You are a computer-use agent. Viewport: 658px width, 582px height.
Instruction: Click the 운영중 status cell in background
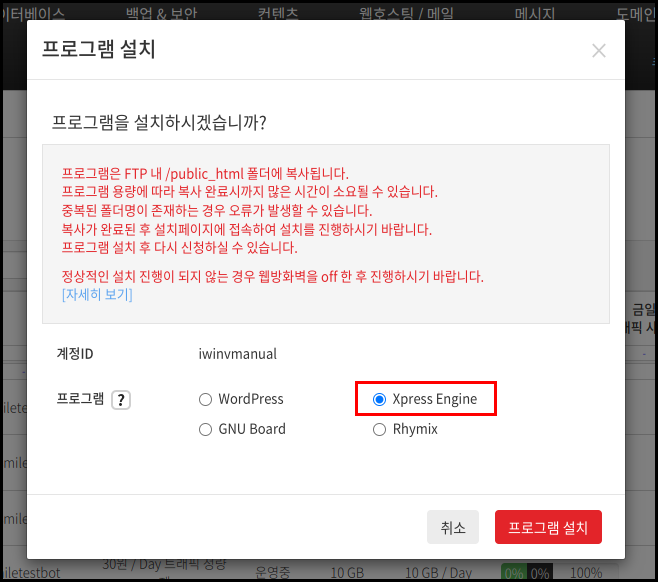[x=273, y=572]
